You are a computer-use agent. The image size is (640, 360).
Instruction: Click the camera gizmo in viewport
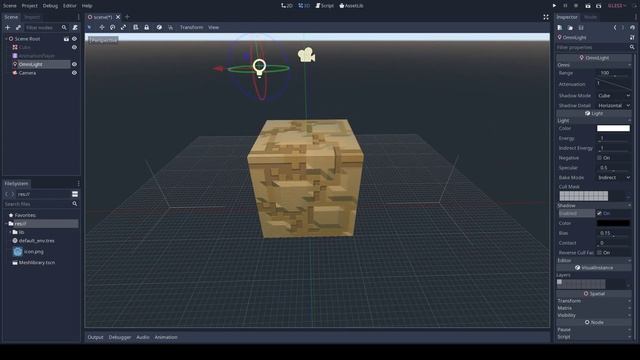(x=306, y=55)
